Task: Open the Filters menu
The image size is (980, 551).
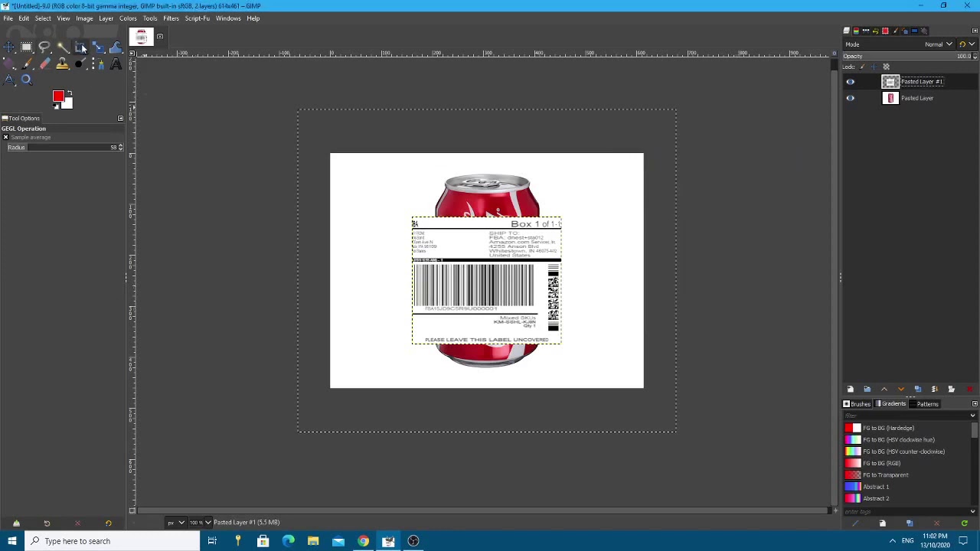Action: 171,18
